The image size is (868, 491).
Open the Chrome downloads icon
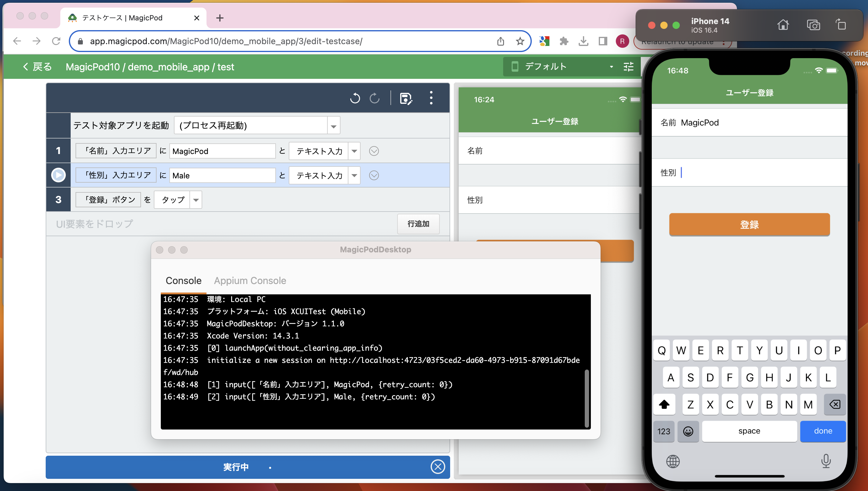tap(583, 41)
